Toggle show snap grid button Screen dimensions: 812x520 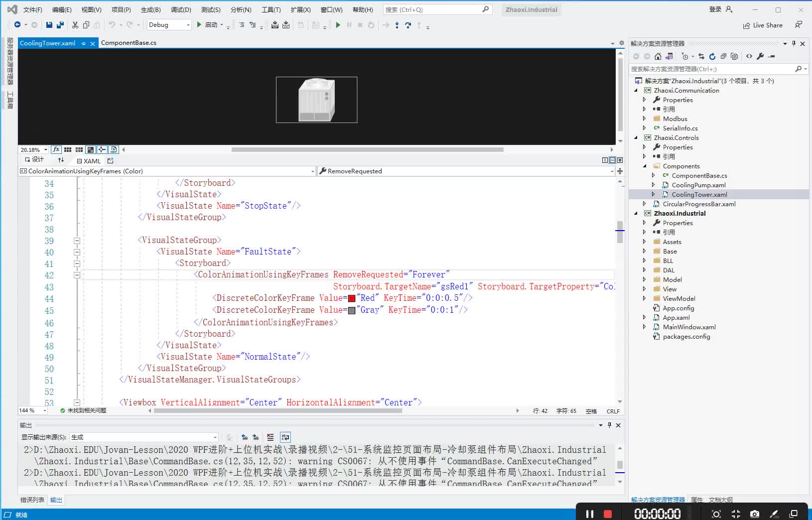coord(68,149)
